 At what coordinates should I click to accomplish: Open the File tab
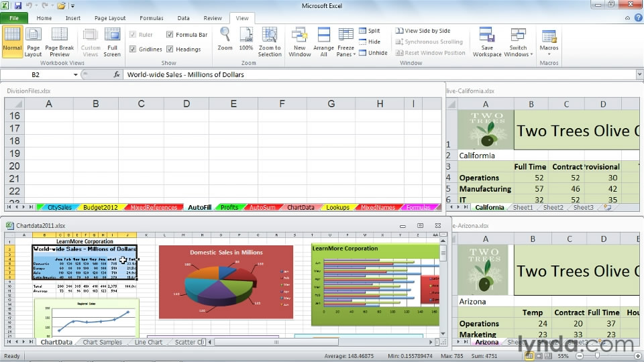point(14,18)
